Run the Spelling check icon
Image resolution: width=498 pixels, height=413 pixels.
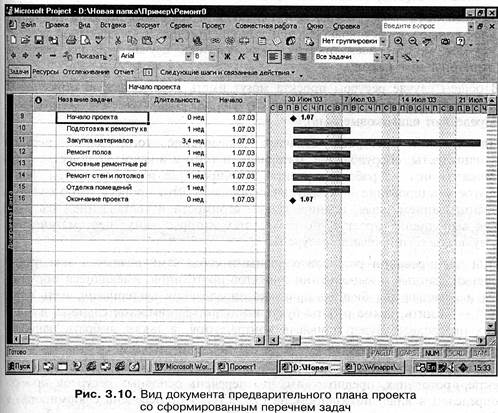pos(100,41)
